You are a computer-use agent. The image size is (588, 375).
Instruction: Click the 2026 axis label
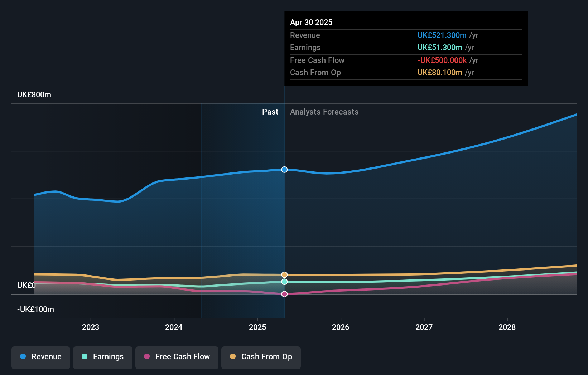pos(341,327)
